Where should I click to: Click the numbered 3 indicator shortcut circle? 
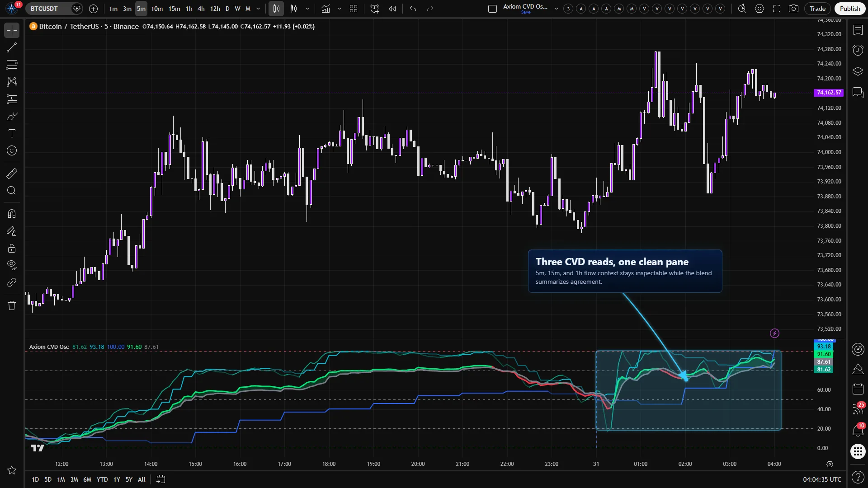coord(569,9)
